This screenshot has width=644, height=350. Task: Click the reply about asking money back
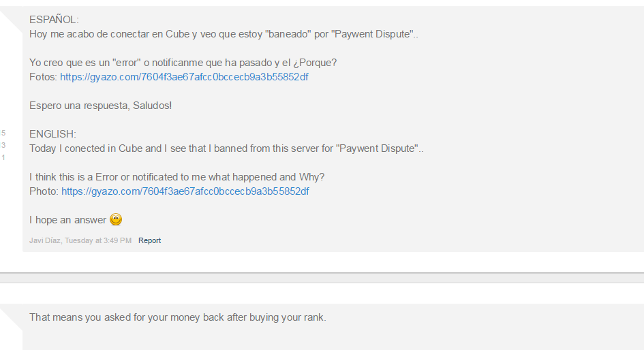(x=177, y=317)
